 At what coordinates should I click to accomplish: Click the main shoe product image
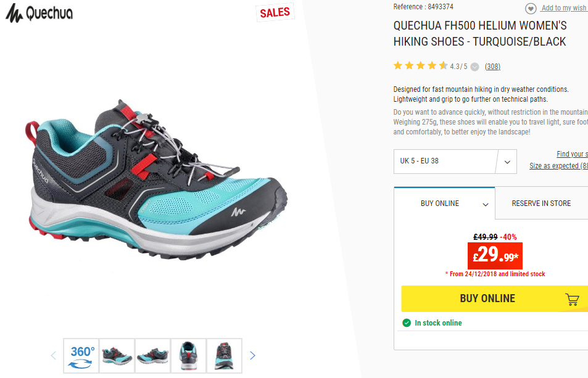coord(155,180)
